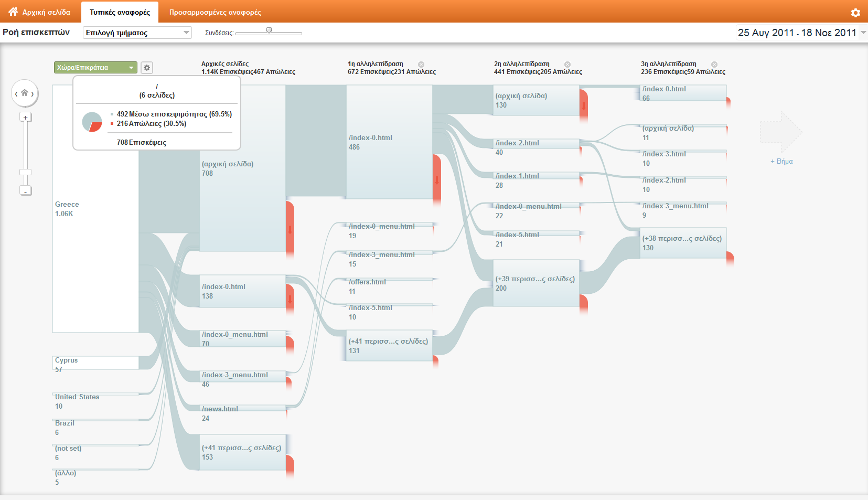
Task: Expand the Επιλογή τμήματος dropdown
Action: pyautogui.click(x=137, y=33)
